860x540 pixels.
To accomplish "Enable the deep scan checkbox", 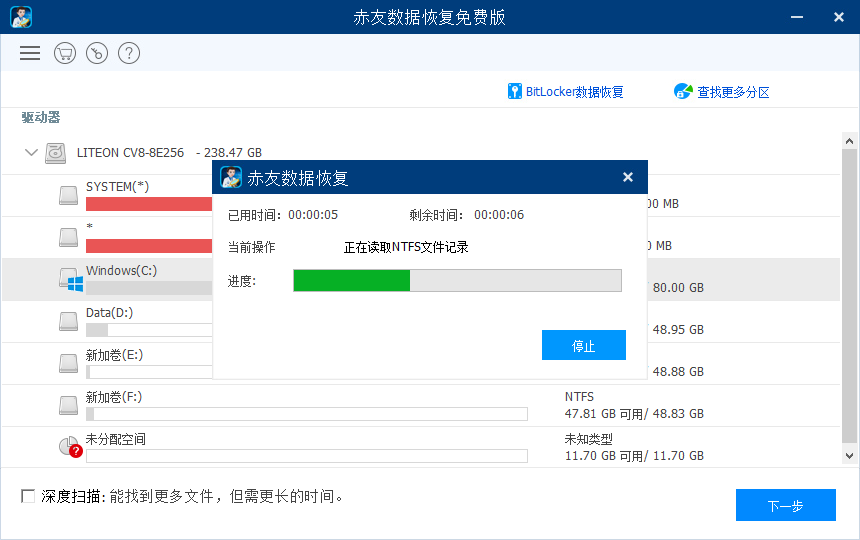I will 28,496.
